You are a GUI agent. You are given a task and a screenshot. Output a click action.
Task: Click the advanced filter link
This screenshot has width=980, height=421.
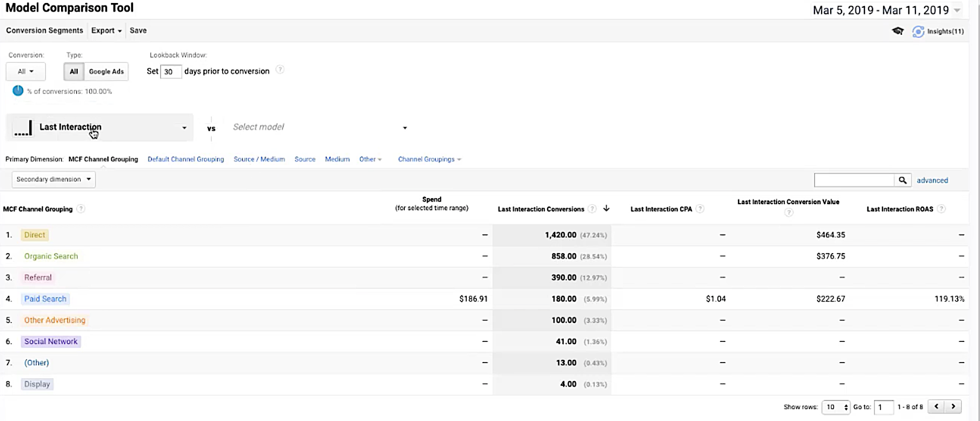932,181
